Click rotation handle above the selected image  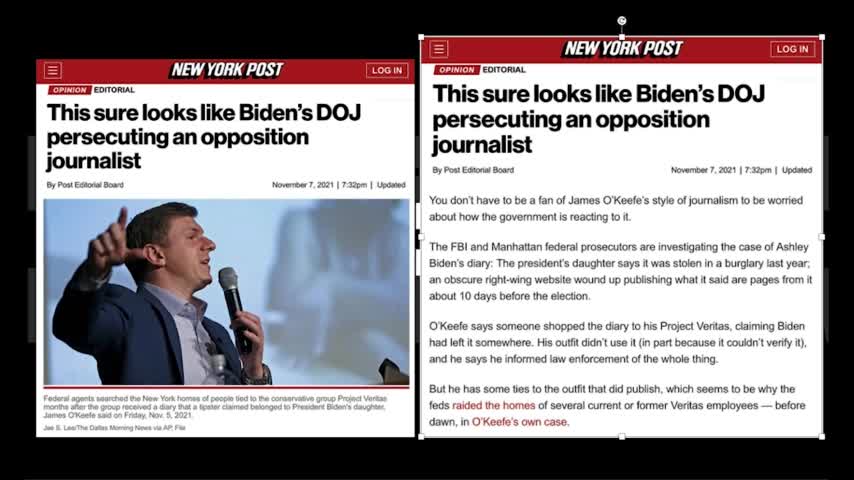pyautogui.click(x=621, y=21)
